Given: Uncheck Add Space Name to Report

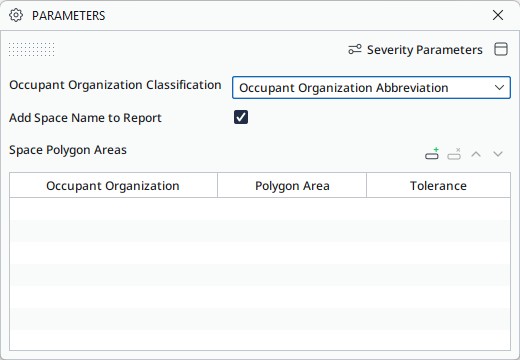Looking at the screenshot, I should [241, 117].
